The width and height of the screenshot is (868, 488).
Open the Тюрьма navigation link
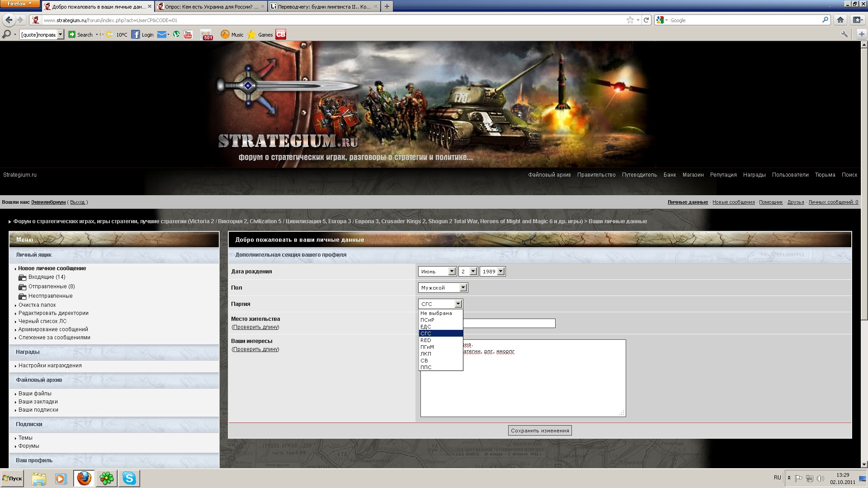coord(825,175)
